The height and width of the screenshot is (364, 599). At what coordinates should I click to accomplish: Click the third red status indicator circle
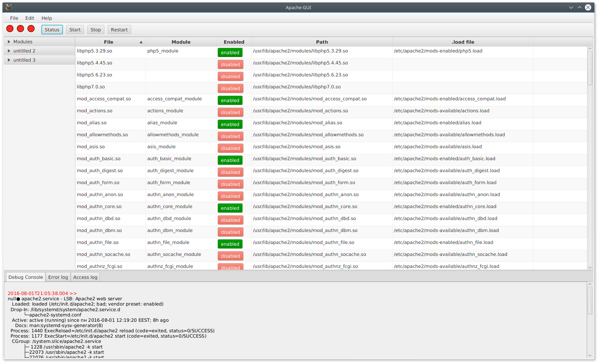click(31, 29)
